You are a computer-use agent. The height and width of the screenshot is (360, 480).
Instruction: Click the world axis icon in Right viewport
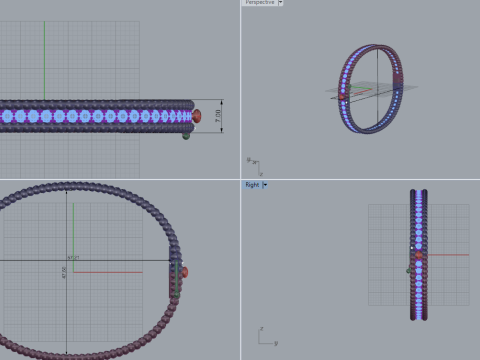click(x=268, y=336)
